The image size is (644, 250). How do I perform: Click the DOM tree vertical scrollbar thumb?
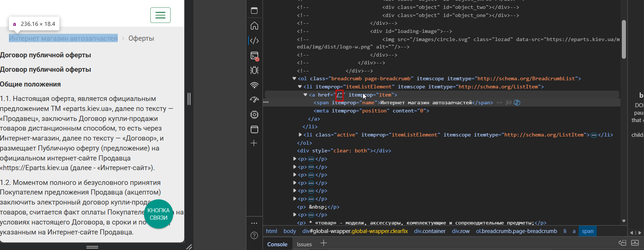(624, 39)
